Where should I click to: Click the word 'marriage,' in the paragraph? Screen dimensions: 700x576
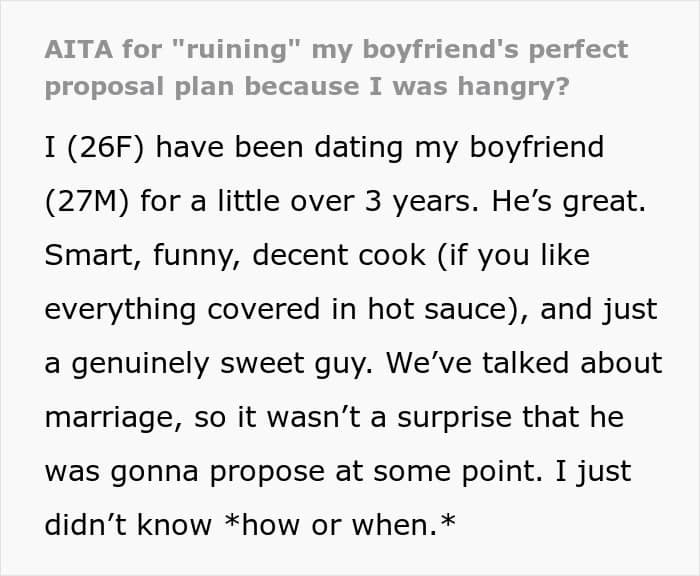[x=114, y=417]
